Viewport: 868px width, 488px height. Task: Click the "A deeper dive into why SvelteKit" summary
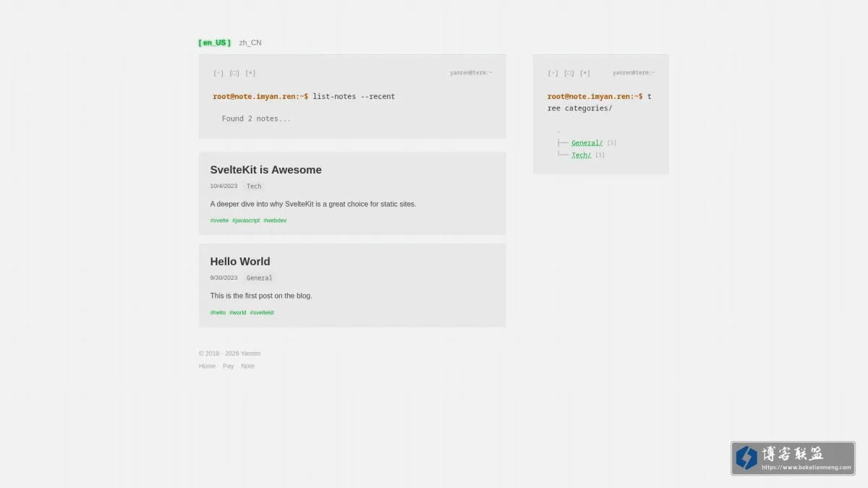click(313, 205)
